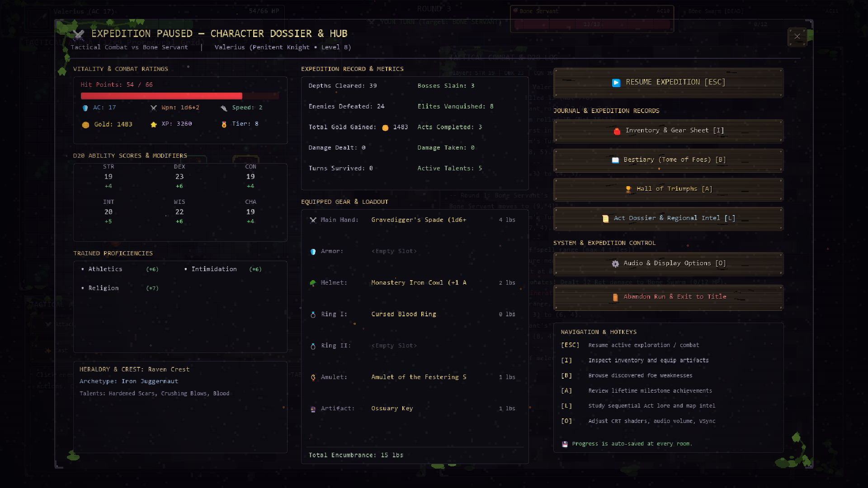
Task: Click the Archetype: Iron Juggernaut line
Action: tap(129, 381)
